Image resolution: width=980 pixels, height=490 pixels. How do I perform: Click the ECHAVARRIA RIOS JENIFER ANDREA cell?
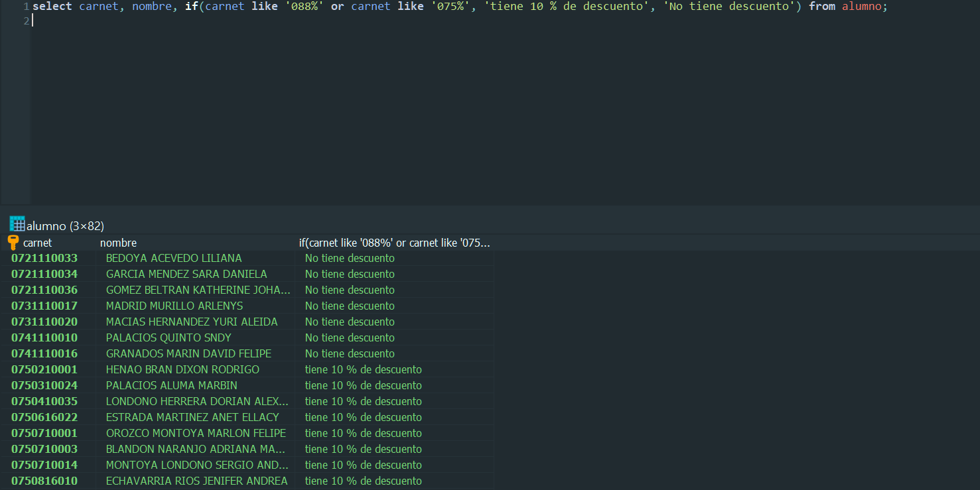pyautogui.click(x=196, y=481)
